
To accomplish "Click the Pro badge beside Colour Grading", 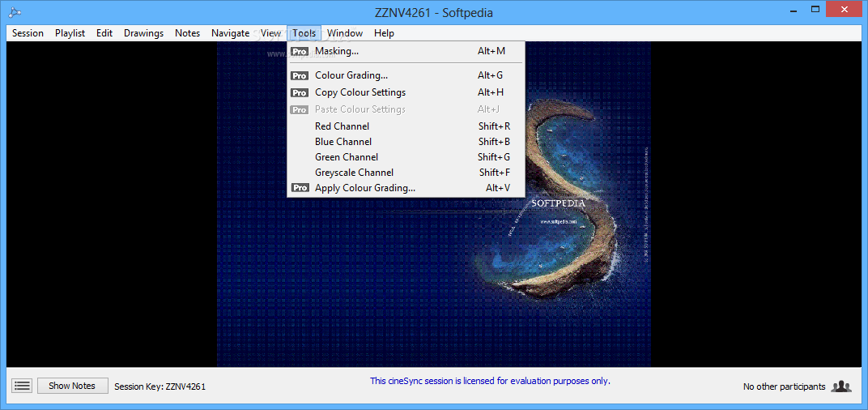I will coord(300,76).
